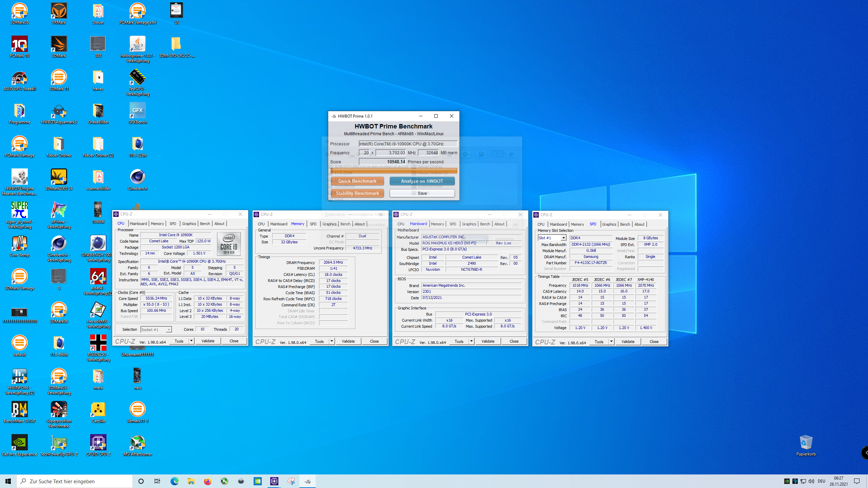Open About tab in SPD CPU-Z window
The height and width of the screenshot is (488, 868).
click(639, 224)
